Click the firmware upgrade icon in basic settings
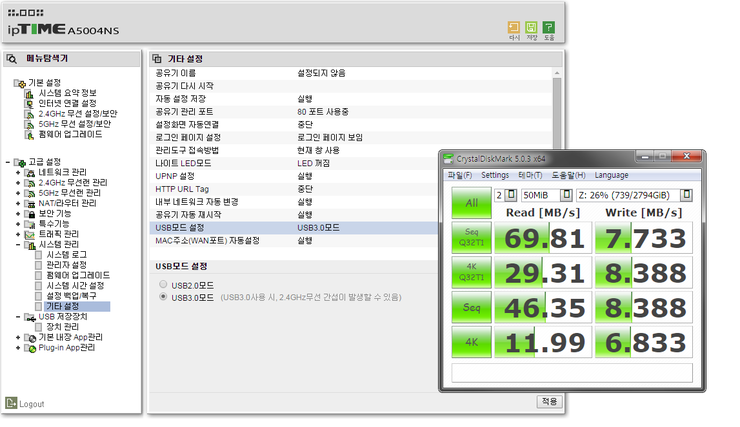Image resolution: width=740 pixels, height=427 pixels. click(29, 135)
